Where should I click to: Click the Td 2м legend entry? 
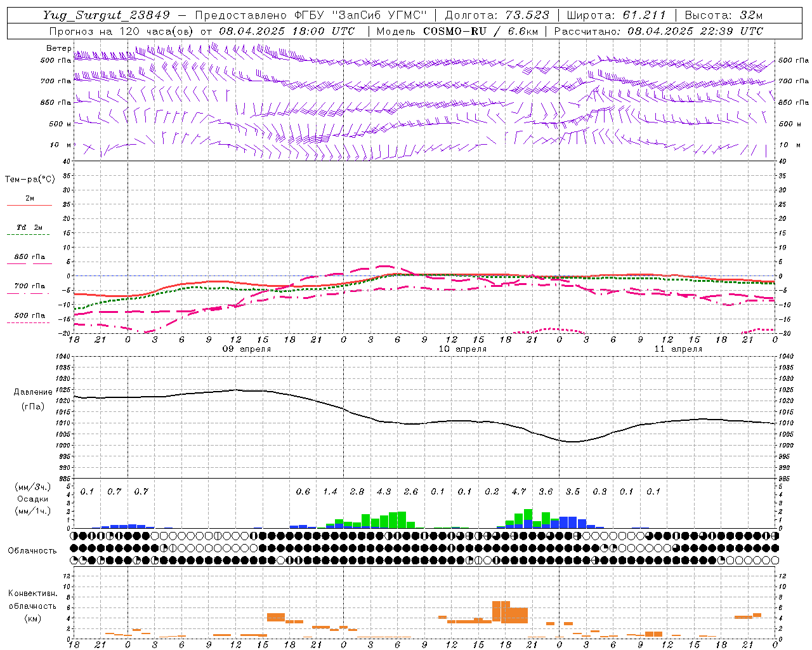pyautogui.click(x=30, y=227)
